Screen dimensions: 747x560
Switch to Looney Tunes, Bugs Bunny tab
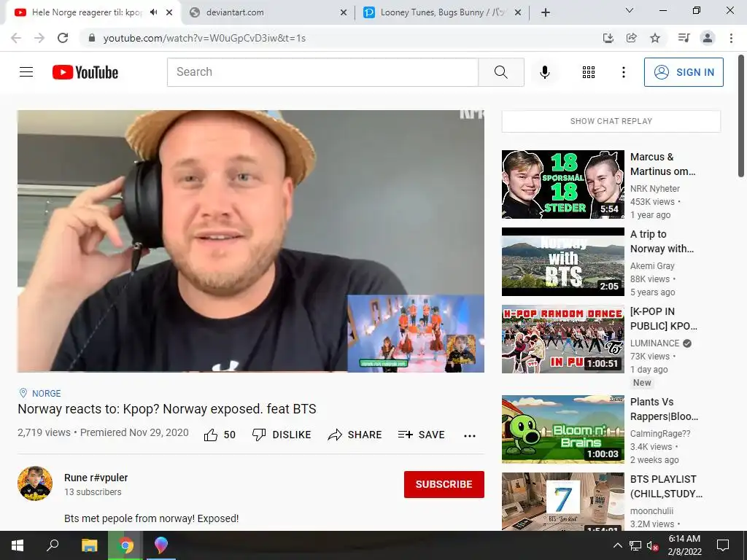443,12
